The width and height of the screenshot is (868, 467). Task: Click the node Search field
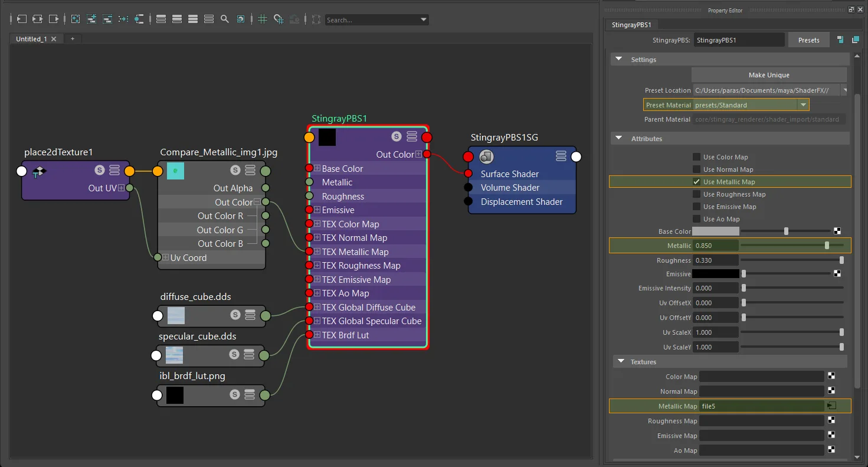[372, 20]
